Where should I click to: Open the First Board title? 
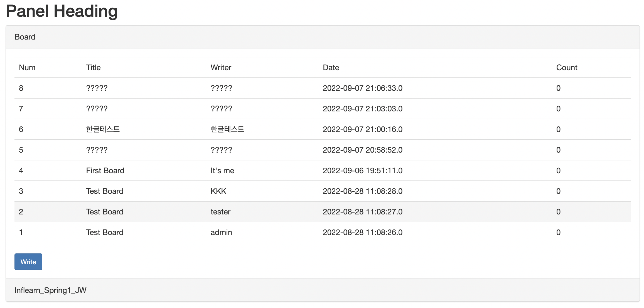[x=105, y=170]
